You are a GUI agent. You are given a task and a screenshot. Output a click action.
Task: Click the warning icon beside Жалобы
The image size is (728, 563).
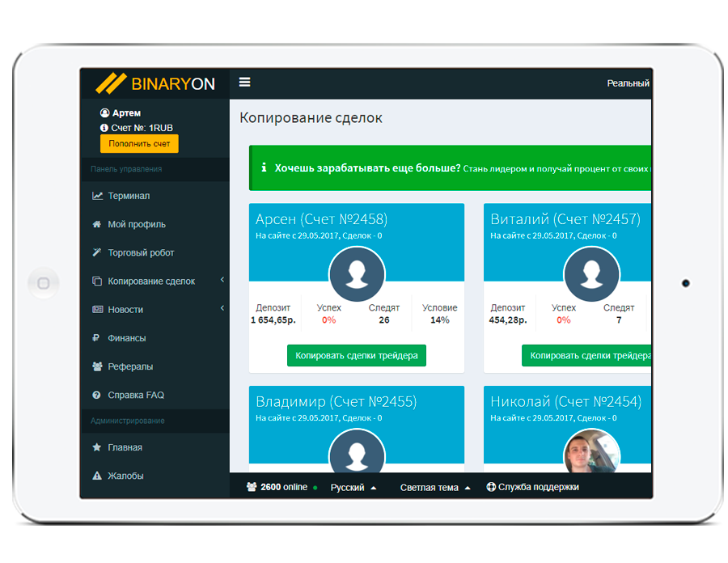98,476
